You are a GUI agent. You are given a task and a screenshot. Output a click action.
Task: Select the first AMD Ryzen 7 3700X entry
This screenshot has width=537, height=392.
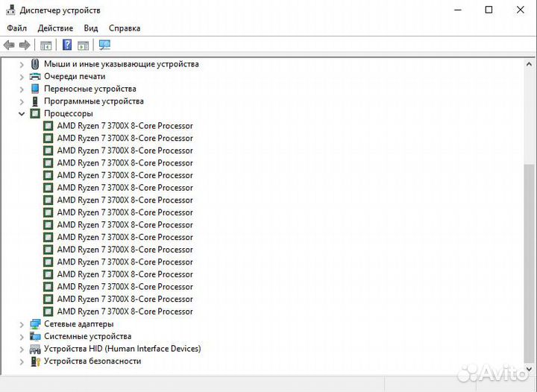[x=125, y=126]
